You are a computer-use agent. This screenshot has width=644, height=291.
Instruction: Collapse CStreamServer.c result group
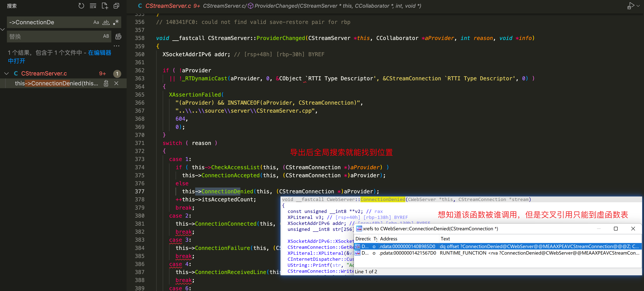(7, 74)
